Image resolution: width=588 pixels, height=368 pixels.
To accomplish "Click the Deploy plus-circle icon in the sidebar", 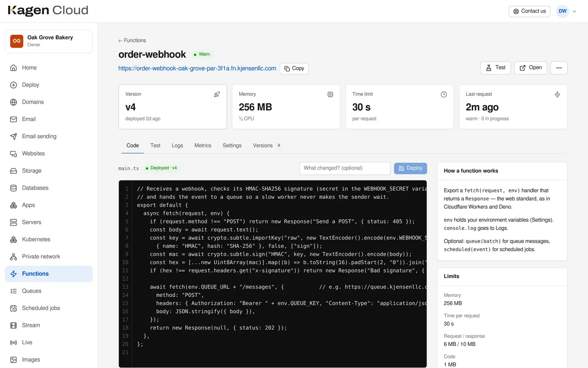I will pyautogui.click(x=13, y=85).
